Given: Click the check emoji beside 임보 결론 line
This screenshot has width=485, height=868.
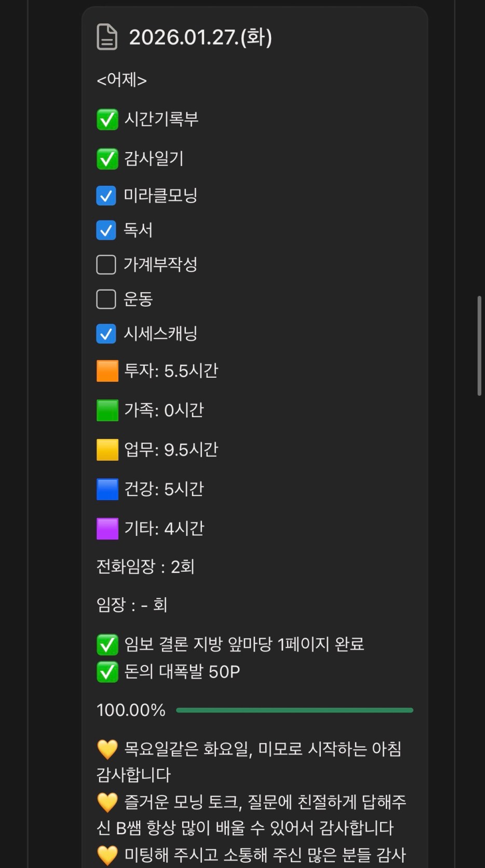Looking at the screenshot, I should (x=107, y=644).
